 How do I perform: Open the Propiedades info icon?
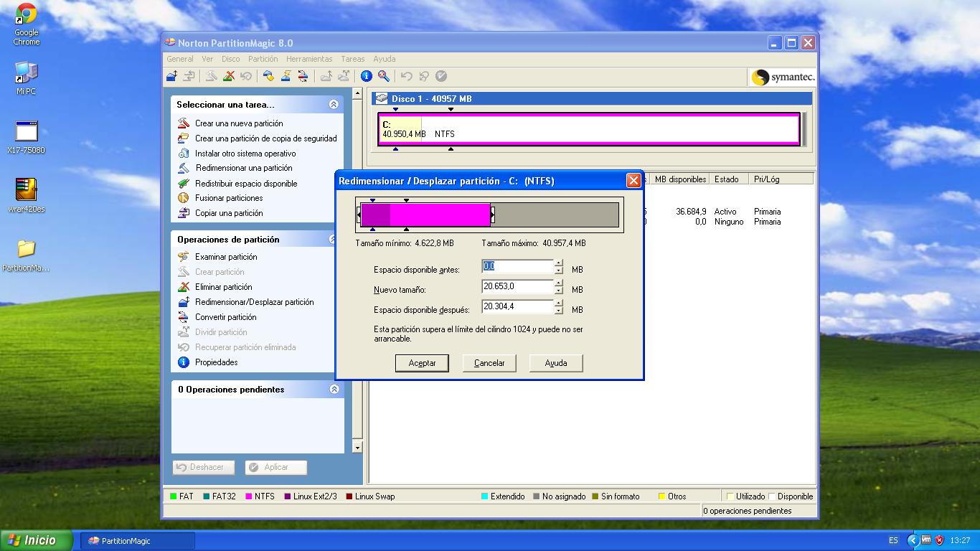(185, 362)
